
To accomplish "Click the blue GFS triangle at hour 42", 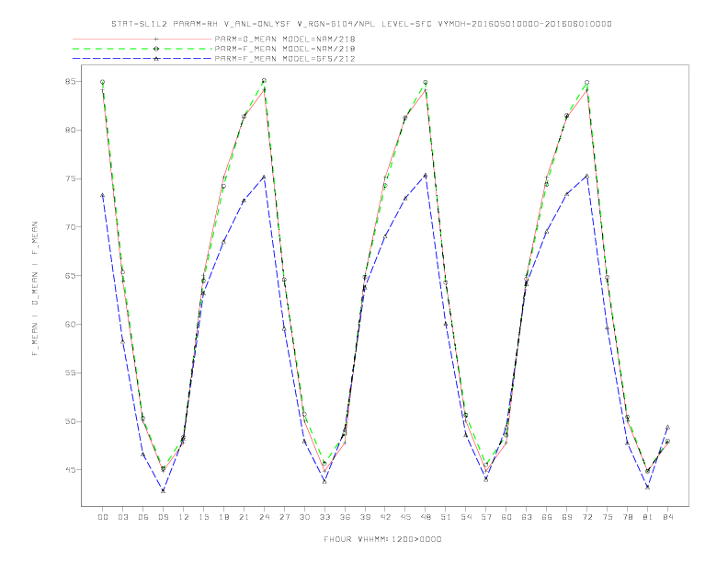I will pos(385,236).
